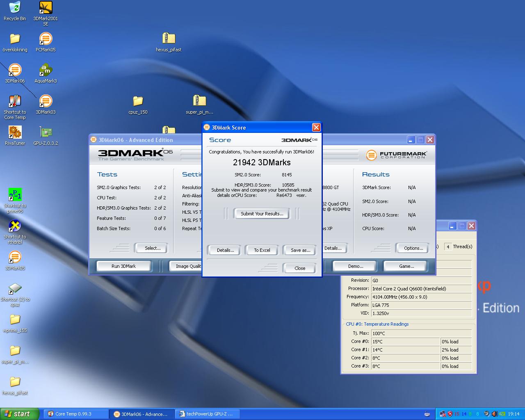Select the cpuz_150 folder icon

point(138,105)
